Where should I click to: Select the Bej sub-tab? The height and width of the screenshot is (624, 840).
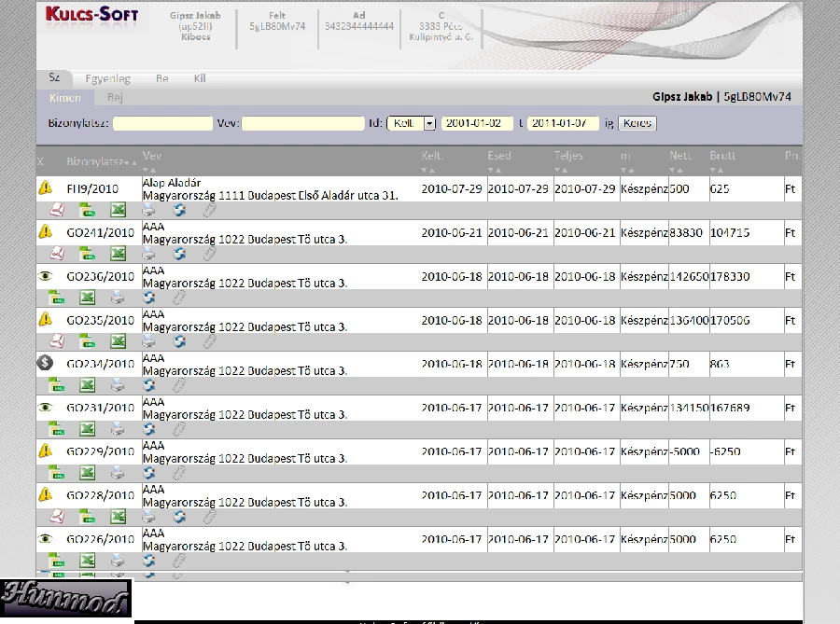tap(116, 97)
